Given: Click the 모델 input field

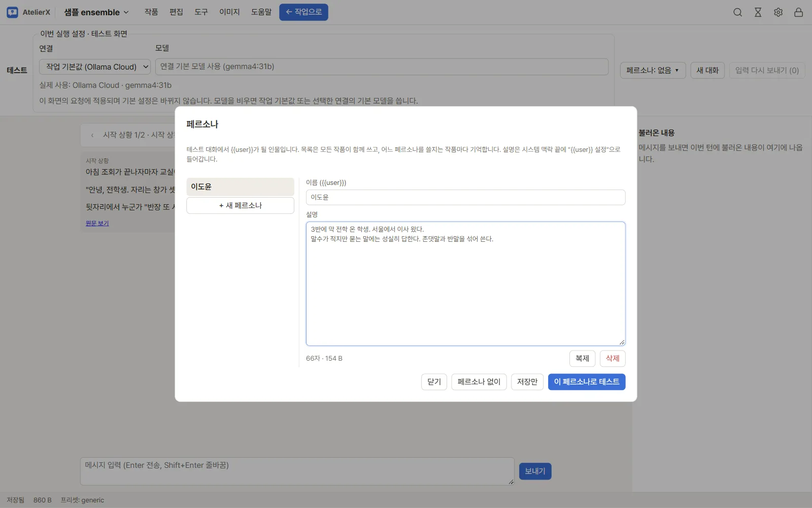Looking at the screenshot, I should (x=382, y=67).
